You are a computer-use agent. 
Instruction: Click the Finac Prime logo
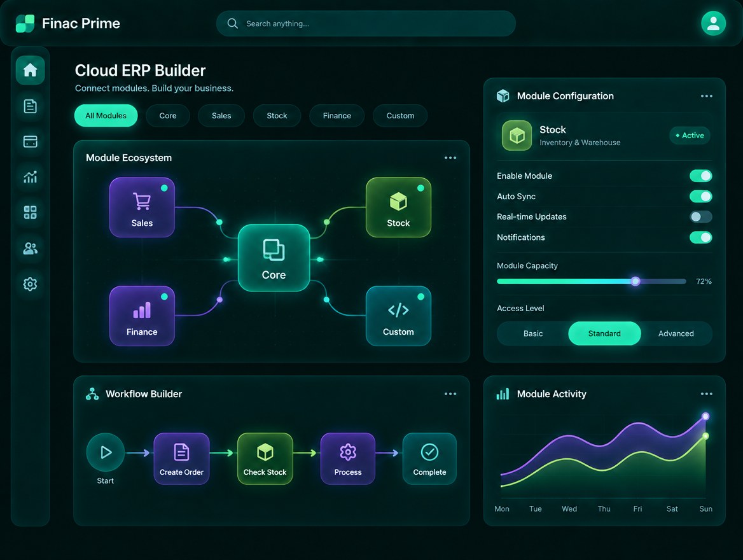(x=25, y=24)
